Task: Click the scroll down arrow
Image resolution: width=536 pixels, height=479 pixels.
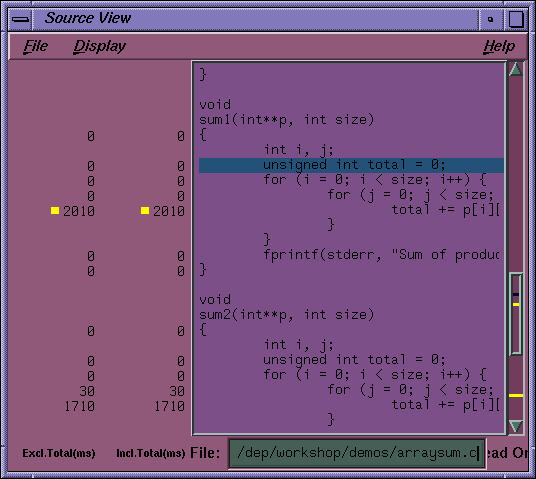Action: coord(515,426)
